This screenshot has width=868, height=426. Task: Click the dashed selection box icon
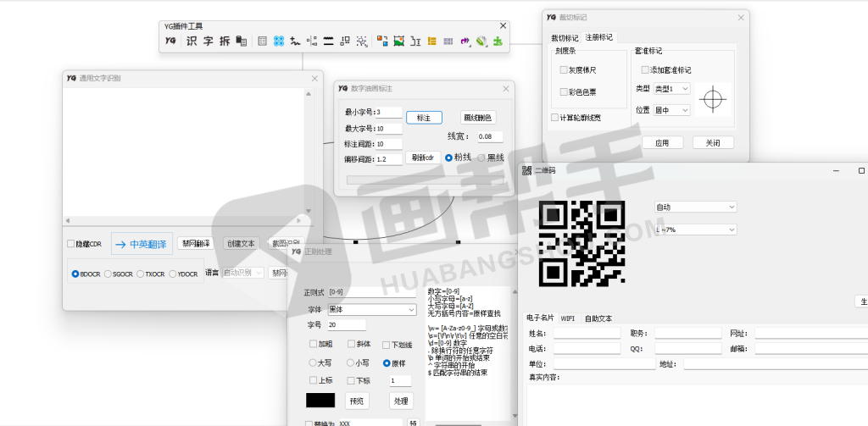tap(362, 41)
